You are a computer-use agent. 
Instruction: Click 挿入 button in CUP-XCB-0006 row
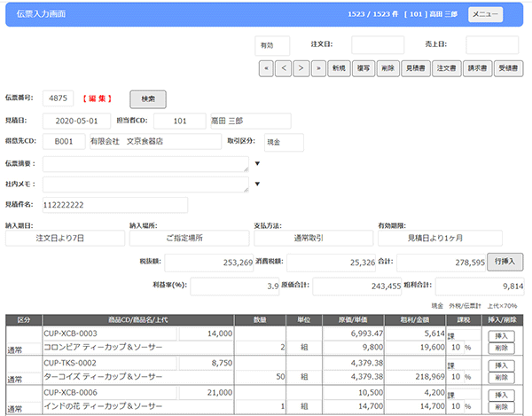[x=502, y=395]
